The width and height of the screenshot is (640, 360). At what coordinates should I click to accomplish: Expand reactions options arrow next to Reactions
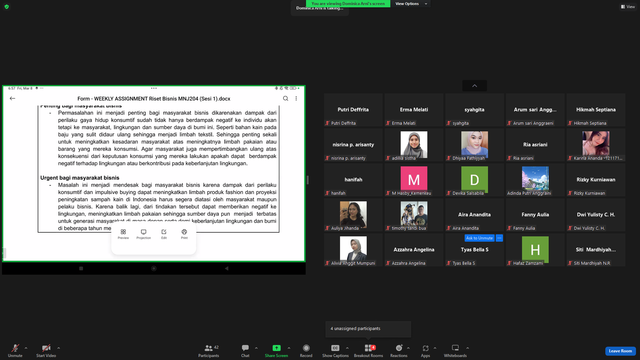click(408, 348)
